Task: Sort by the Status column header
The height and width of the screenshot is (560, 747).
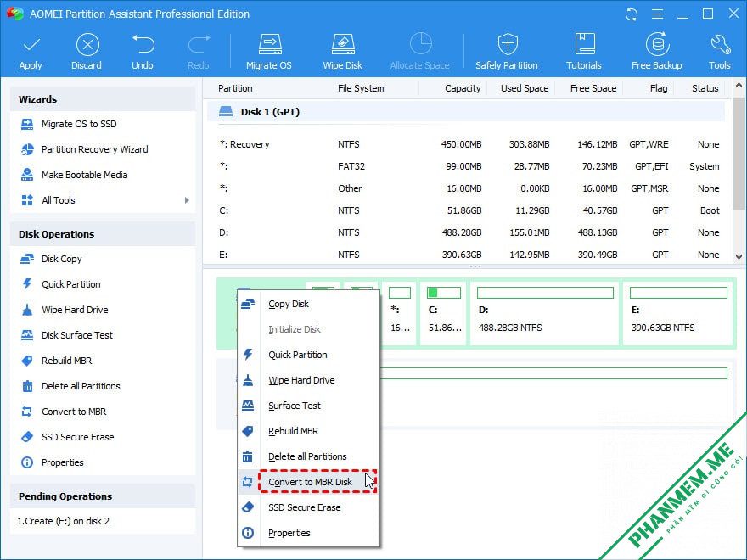Action: point(705,88)
